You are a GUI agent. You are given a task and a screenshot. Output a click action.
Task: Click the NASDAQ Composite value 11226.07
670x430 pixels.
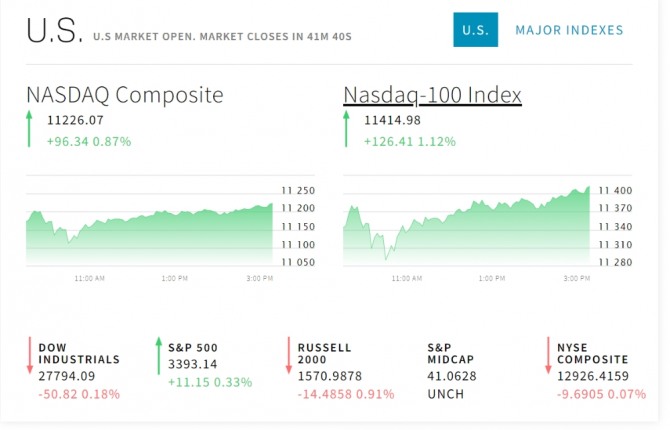(75, 120)
